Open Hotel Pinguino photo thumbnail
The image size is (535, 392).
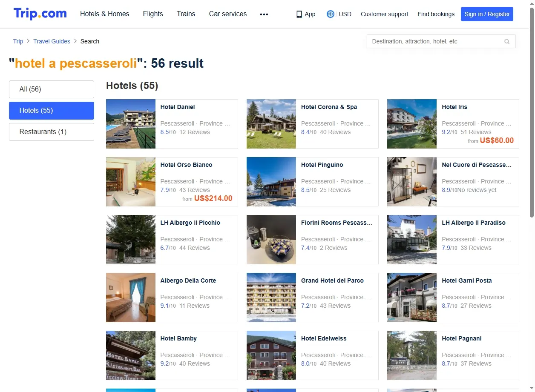[271, 182]
